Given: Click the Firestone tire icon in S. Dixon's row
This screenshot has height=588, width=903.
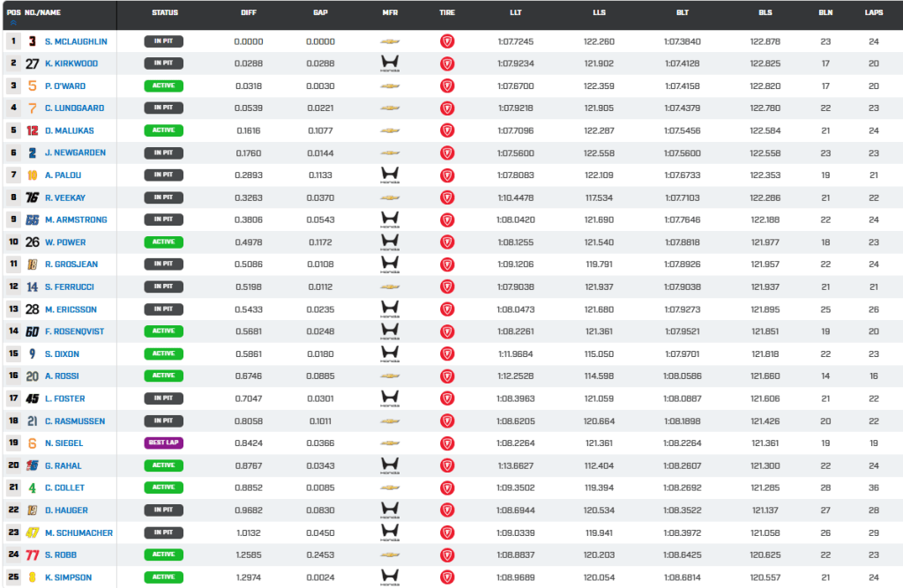Looking at the screenshot, I should (447, 354).
